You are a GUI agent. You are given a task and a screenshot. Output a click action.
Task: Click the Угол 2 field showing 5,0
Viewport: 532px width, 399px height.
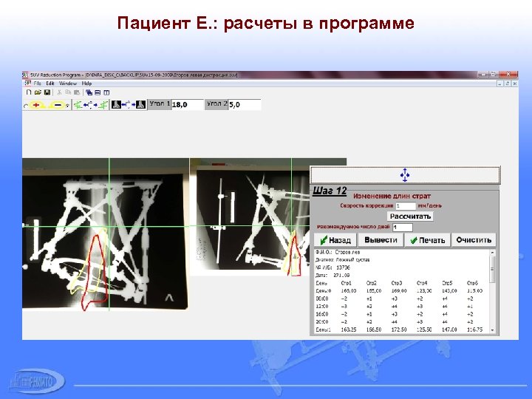(x=245, y=104)
